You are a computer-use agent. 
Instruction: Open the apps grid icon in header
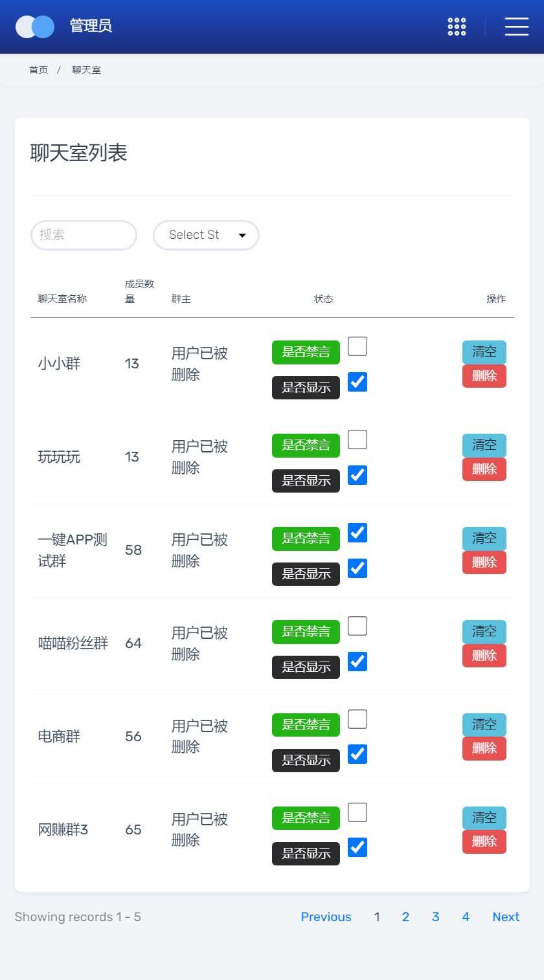[x=457, y=27]
